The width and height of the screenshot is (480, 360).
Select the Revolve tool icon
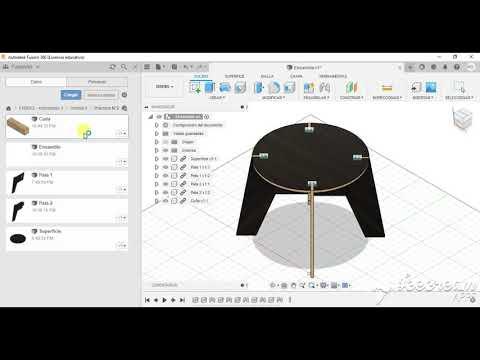coord(225,88)
